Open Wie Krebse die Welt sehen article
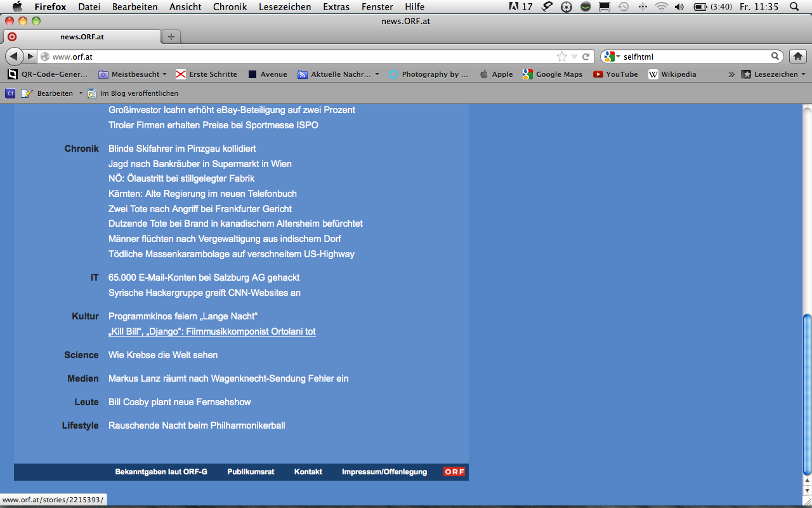Image resolution: width=812 pixels, height=508 pixels. [x=163, y=355]
